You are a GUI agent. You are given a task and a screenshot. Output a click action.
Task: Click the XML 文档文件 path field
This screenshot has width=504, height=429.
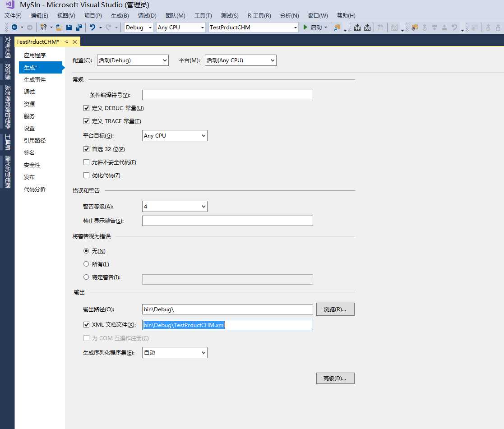[x=227, y=325]
